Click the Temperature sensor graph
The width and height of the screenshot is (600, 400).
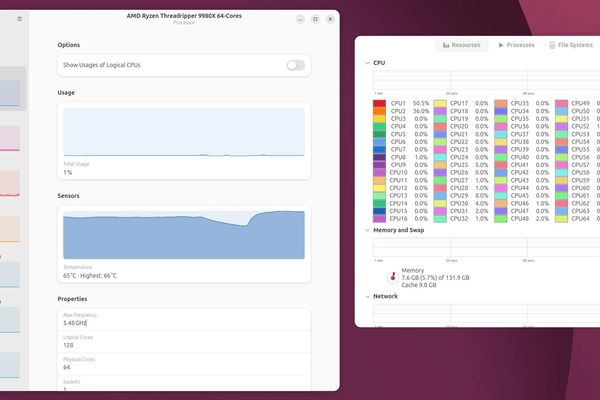pos(184,235)
